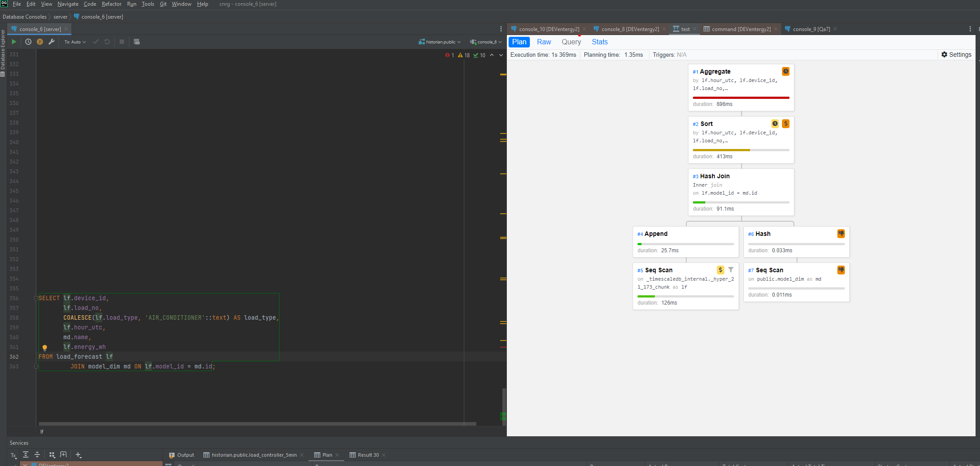Open the command [DEVentergy2] tab
This screenshot has height=466, width=980.
click(x=741, y=29)
